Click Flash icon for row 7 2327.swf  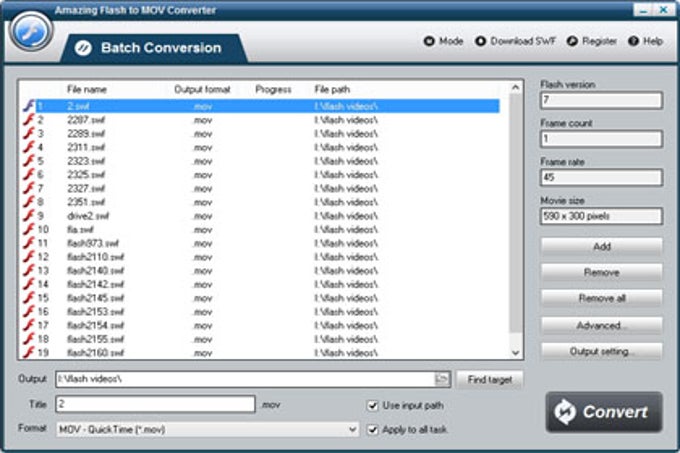coord(29,188)
